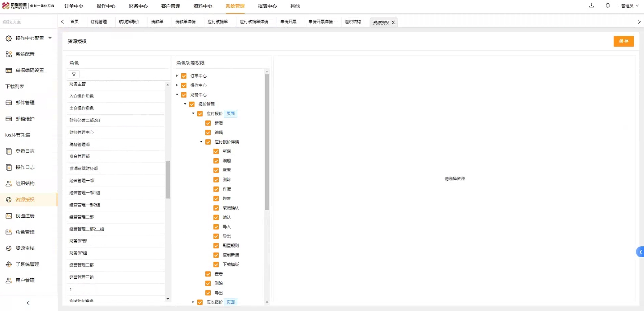Close the 资源授权 tab with X
Screen dimensions: 644x311
tap(393, 22)
